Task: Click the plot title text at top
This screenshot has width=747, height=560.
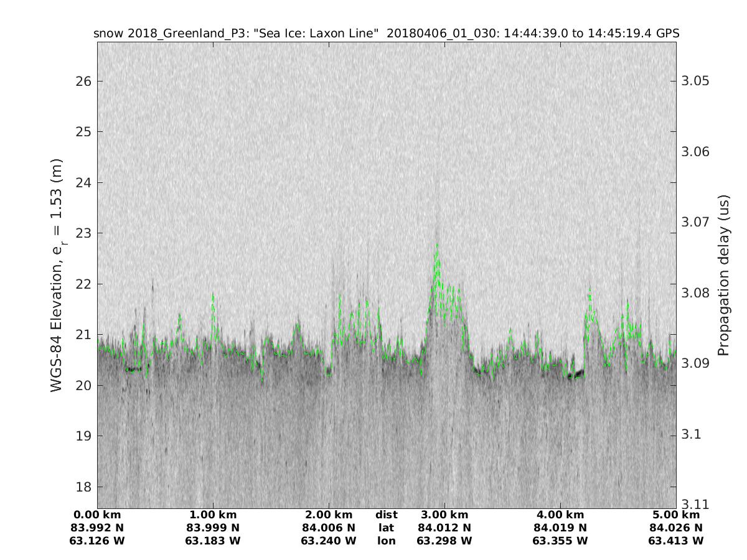Action: tap(386, 34)
